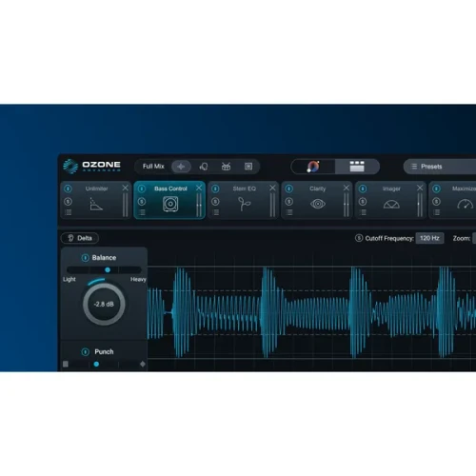This screenshot has height=476, width=476.
Task: Solo the Cutoff Frequency band
Action: pos(359,238)
